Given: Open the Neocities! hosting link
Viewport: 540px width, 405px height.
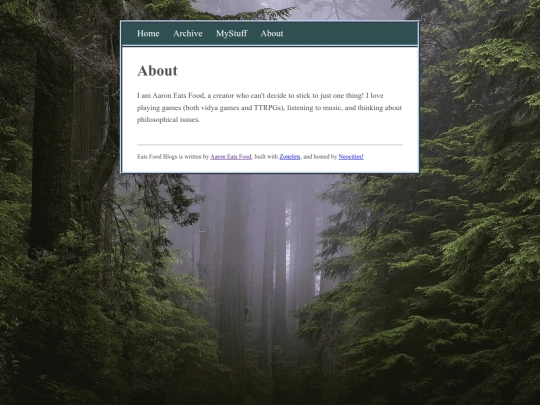Looking at the screenshot, I should pos(351,157).
